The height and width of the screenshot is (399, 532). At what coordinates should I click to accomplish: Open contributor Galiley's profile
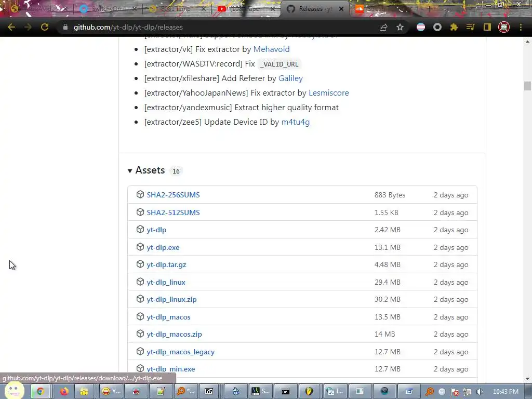[x=290, y=78]
